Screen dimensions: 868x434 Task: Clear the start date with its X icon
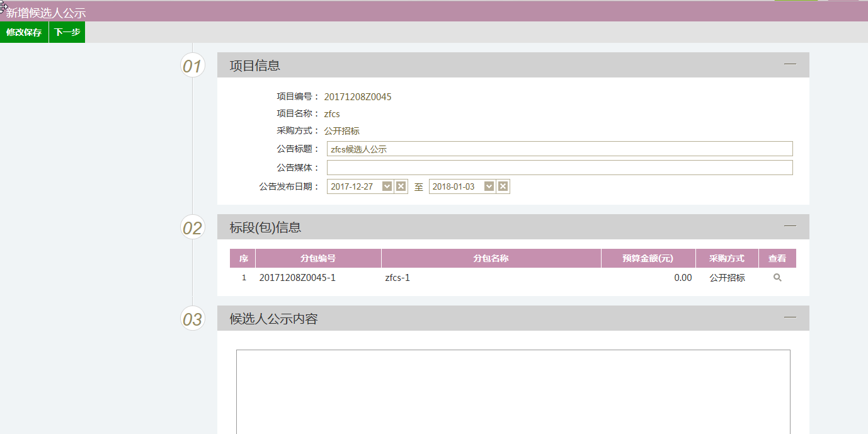point(401,186)
